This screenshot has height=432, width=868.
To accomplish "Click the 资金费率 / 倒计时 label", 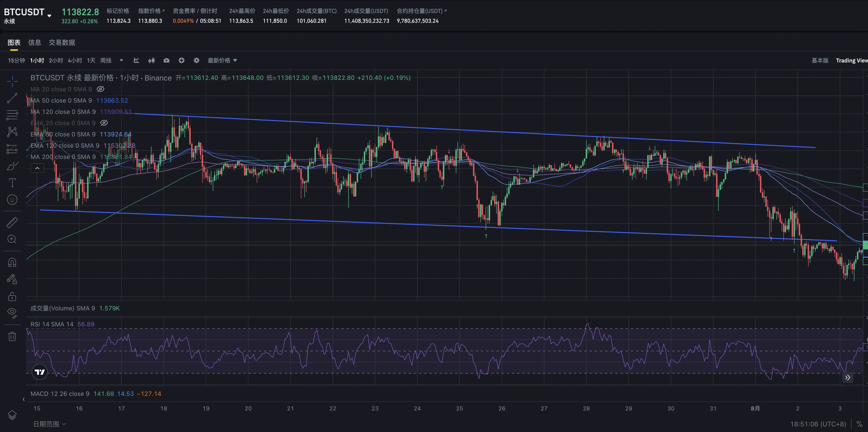I will (x=195, y=11).
